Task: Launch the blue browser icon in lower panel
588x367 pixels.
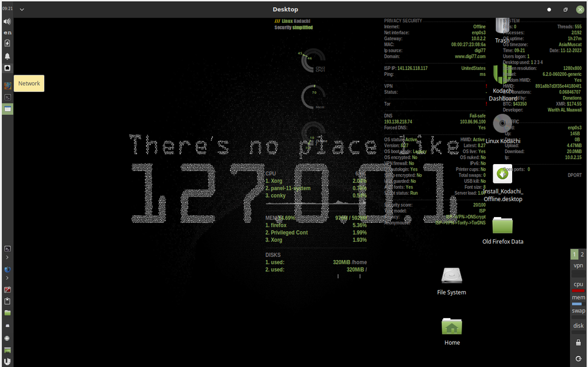Action: tap(7, 269)
